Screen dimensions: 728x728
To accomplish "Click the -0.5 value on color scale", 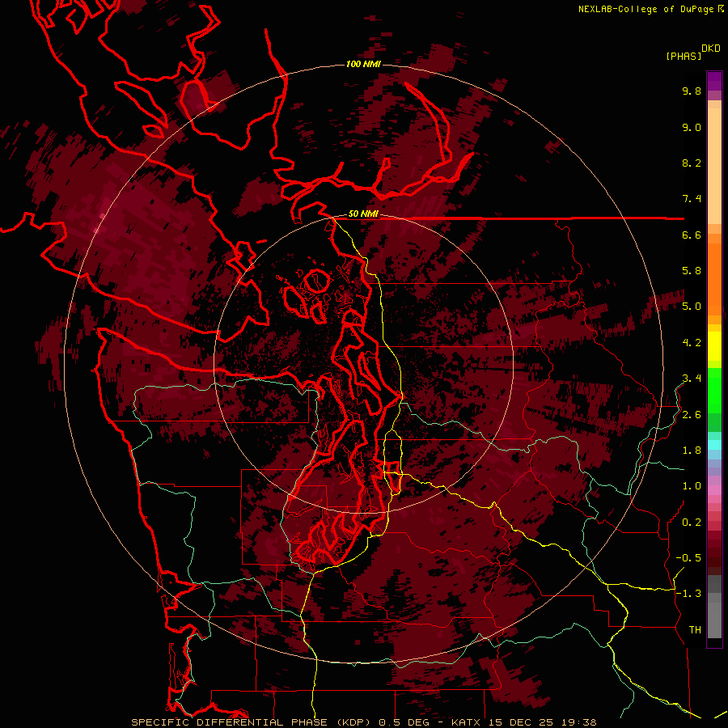I will [688, 558].
